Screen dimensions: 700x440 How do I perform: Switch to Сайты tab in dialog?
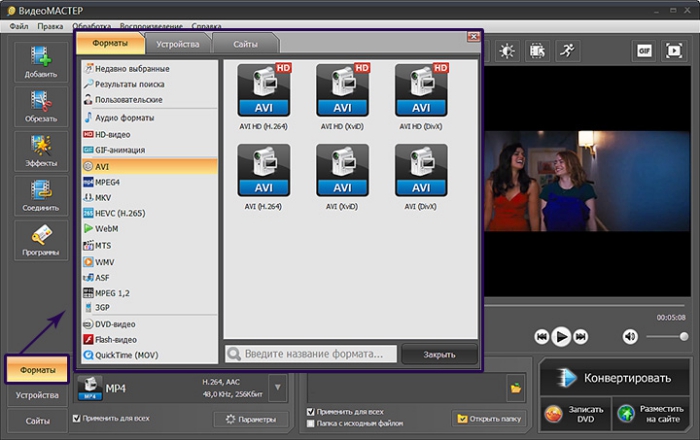click(x=246, y=44)
